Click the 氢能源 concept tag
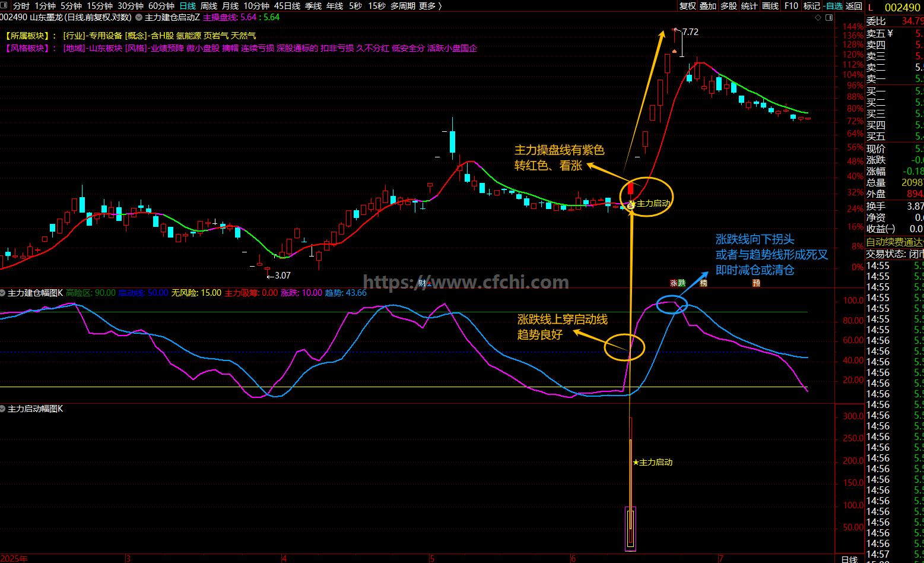Screen dimensions: 924x563 (189, 36)
